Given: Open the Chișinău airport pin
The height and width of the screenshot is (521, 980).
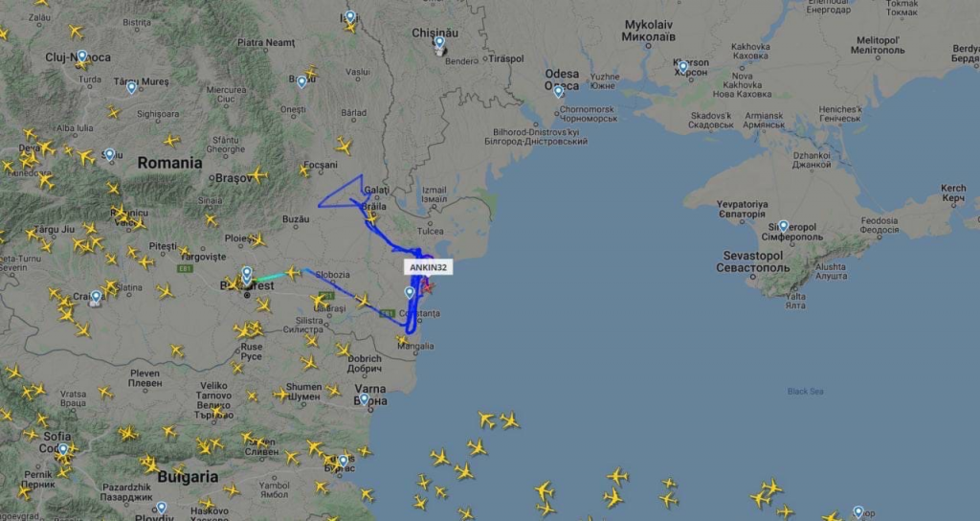Looking at the screenshot, I should tap(439, 42).
